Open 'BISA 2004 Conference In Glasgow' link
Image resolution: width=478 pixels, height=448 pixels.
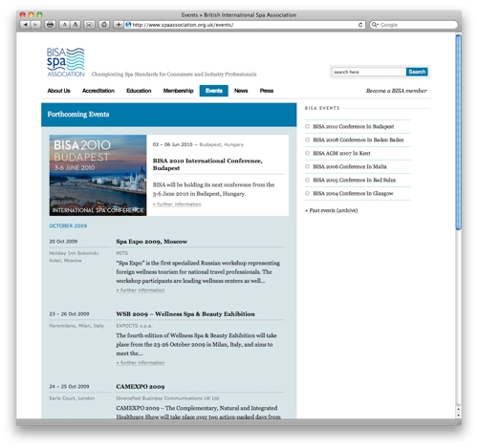353,194
